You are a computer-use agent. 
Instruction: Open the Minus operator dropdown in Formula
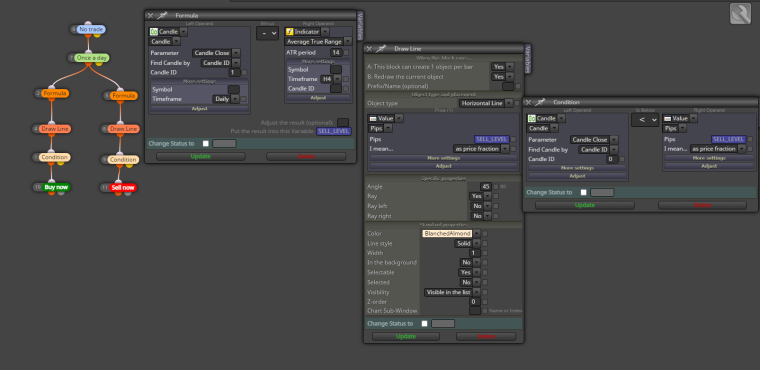(268, 33)
